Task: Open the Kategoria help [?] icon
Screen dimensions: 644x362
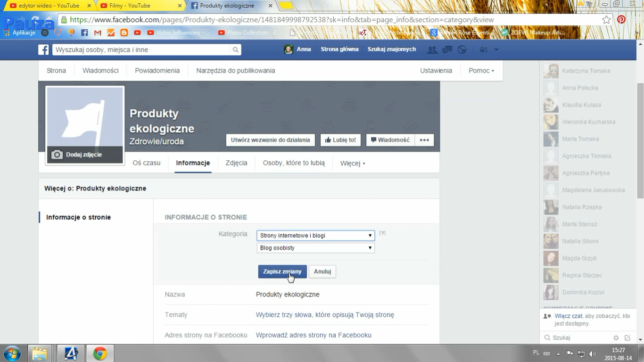Action: pyautogui.click(x=382, y=233)
